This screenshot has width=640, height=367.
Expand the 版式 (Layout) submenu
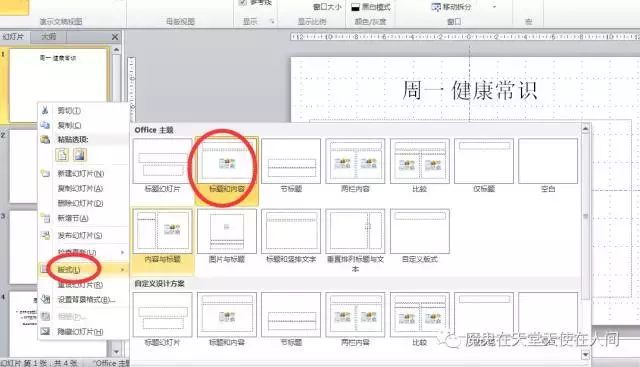pyautogui.click(x=83, y=269)
